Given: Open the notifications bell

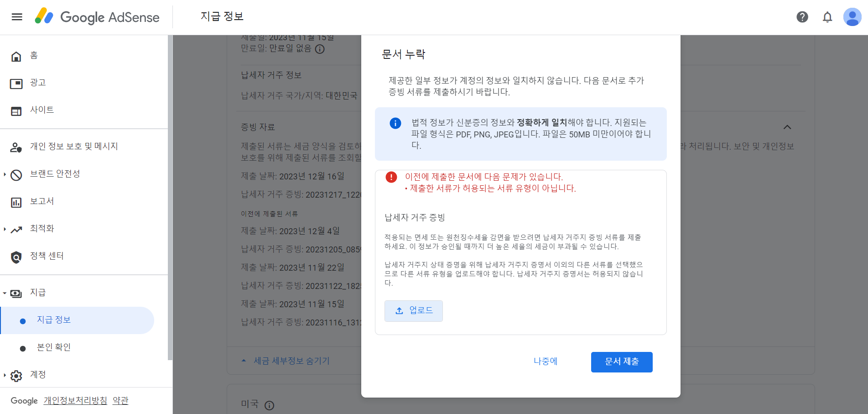Looking at the screenshot, I should [827, 17].
